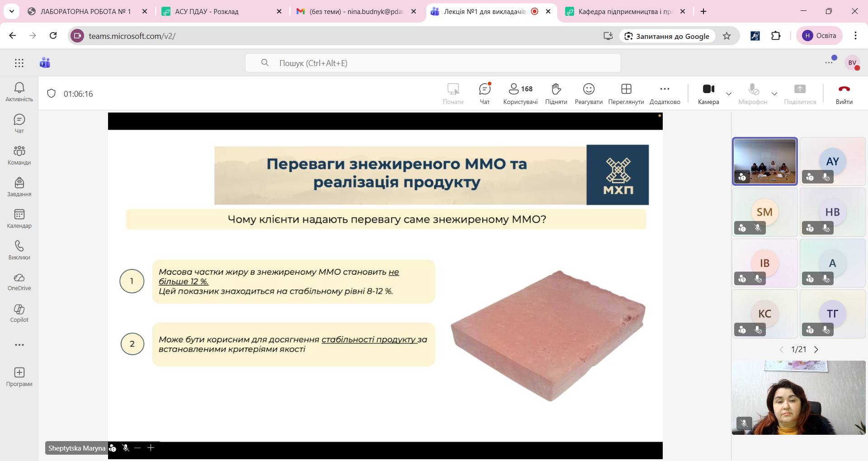The width and height of the screenshot is (868, 461).
Task: Expand camera options dropdown arrow
Action: click(x=729, y=94)
